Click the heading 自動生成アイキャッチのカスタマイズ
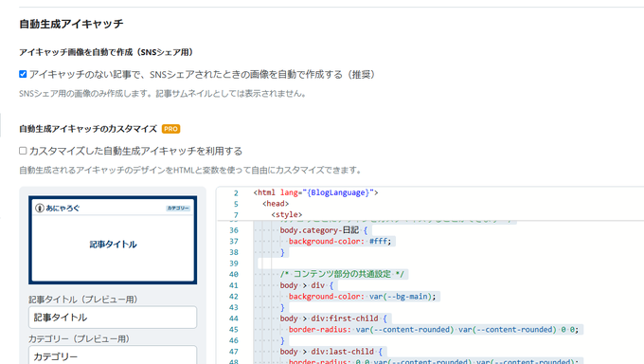644x364 pixels. pos(88,129)
